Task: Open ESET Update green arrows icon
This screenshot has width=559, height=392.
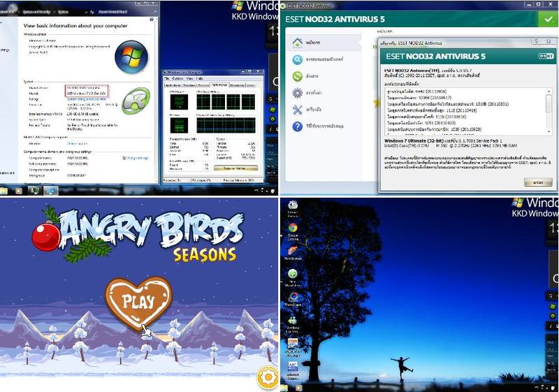Action: click(298, 76)
